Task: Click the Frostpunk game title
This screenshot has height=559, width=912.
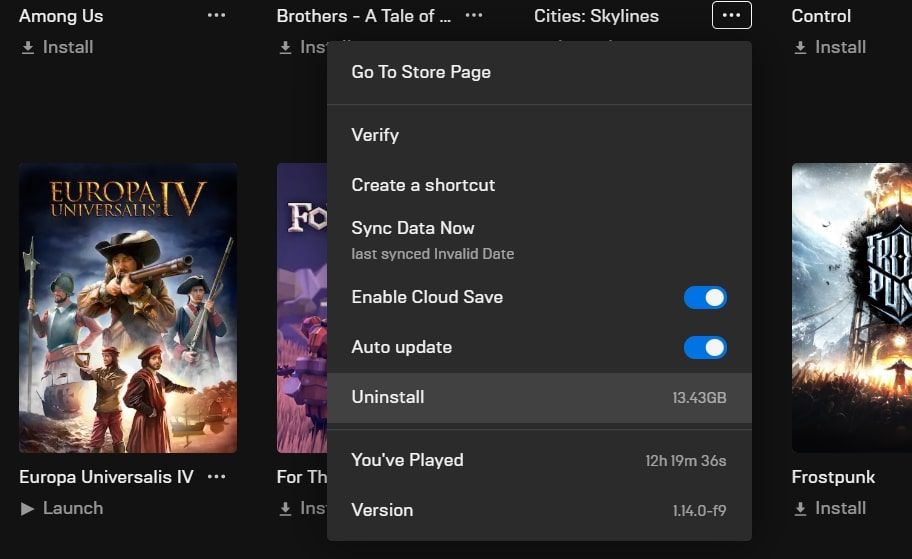Action: tap(833, 477)
